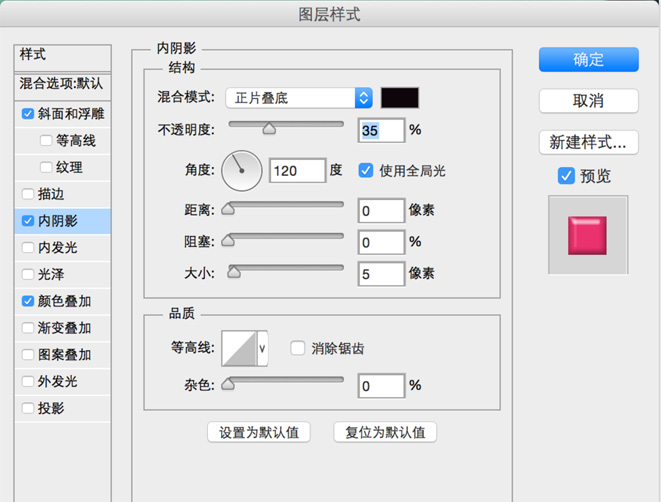This screenshot has height=502, width=661.
Task: Click the 不透明度 slider handle
Action: tap(269, 128)
